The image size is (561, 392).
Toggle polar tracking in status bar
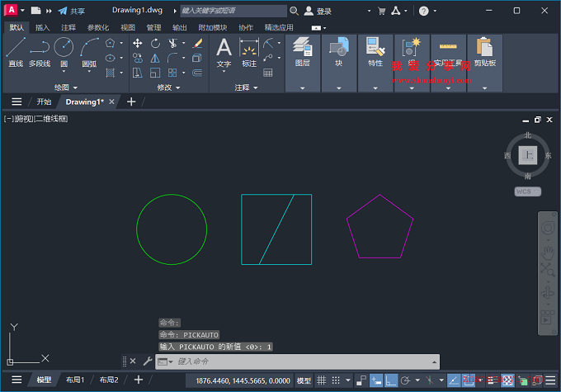405,380
